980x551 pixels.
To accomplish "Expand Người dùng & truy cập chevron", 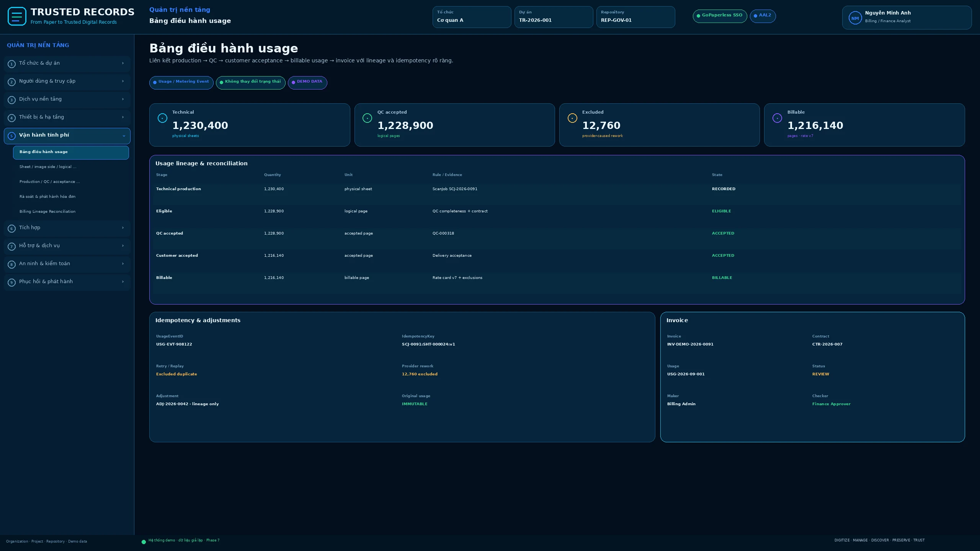I will click(123, 81).
